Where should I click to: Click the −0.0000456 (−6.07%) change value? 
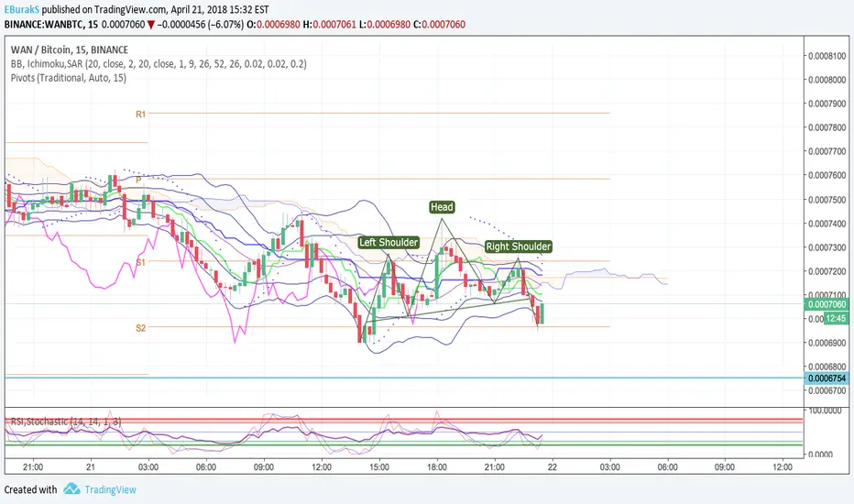tap(200, 25)
